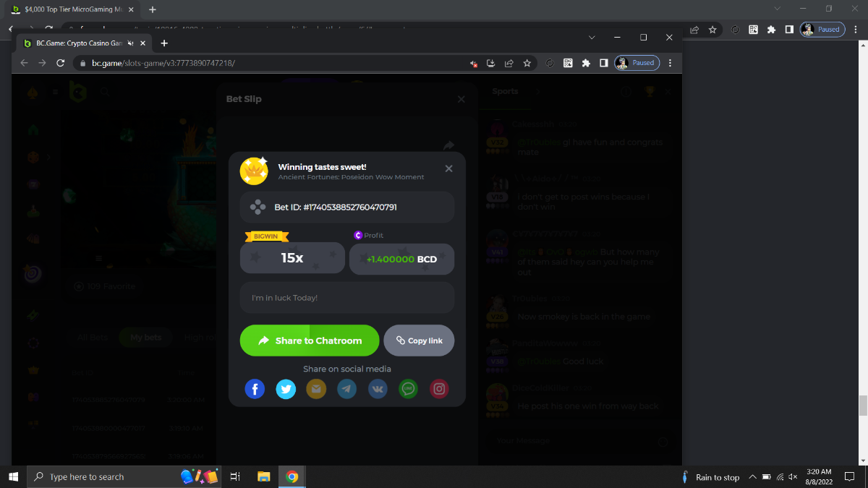The image size is (868, 488).
Task: Share win on Line icon
Action: pos(409,390)
